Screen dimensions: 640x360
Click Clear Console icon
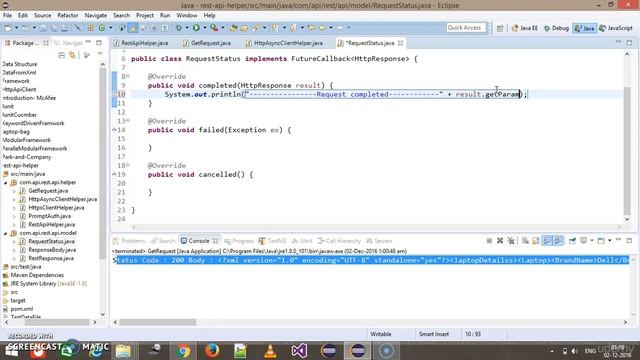click(x=525, y=241)
